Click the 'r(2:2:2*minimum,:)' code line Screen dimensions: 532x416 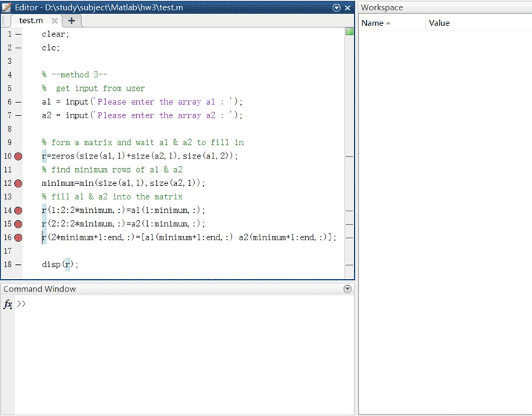pyautogui.click(x=124, y=224)
